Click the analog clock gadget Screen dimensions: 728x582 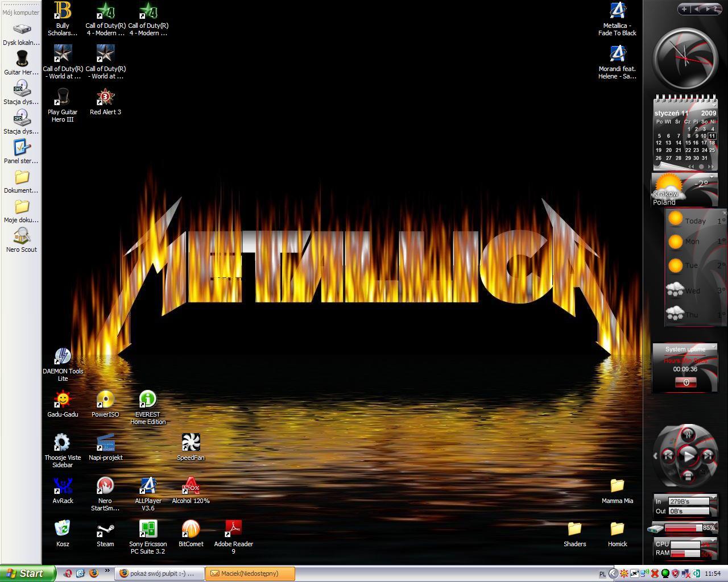tap(685, 58)
